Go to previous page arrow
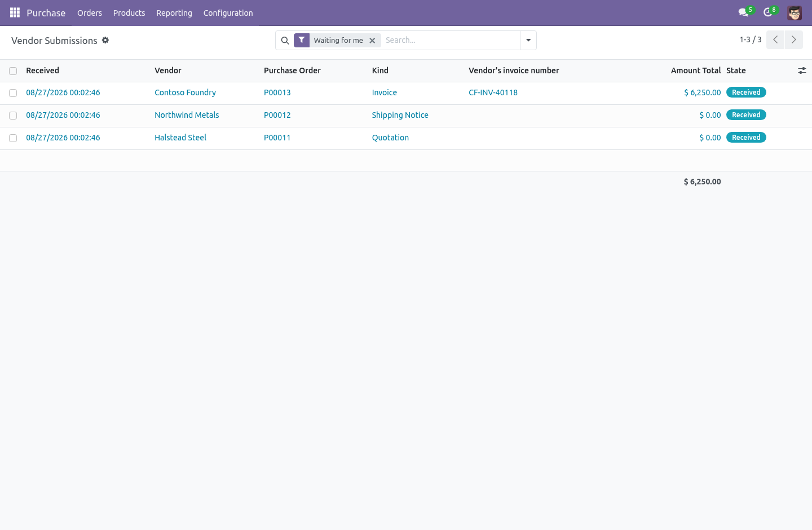 tap(775, 39)
